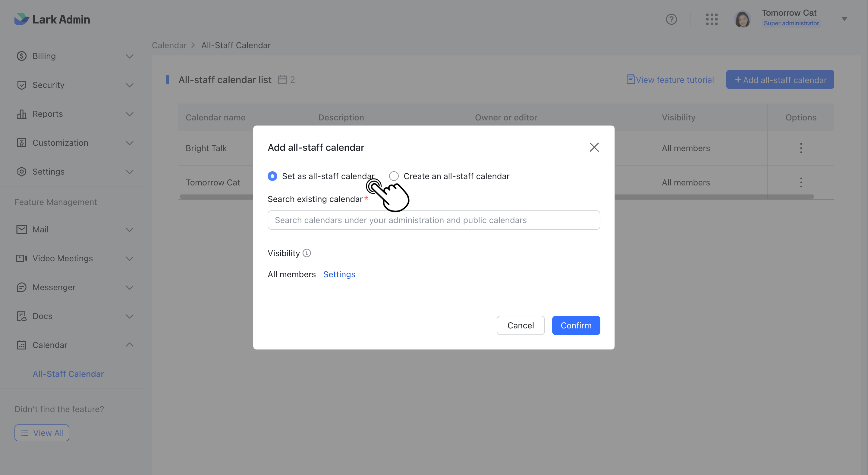Open the app grid launcher icon
This screenshot has width=868, height=475.
pos(712,19)
